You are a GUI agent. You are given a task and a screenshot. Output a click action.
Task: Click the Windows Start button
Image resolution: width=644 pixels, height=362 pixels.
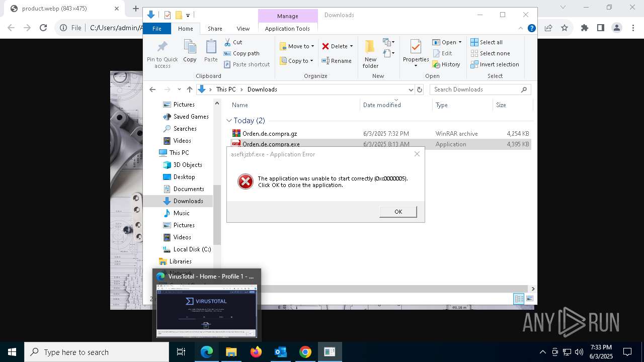click(12, 352)
